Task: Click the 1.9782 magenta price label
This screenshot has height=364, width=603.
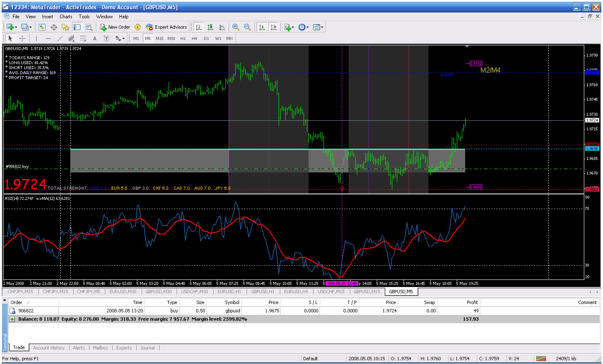Action: click(476, 64)
